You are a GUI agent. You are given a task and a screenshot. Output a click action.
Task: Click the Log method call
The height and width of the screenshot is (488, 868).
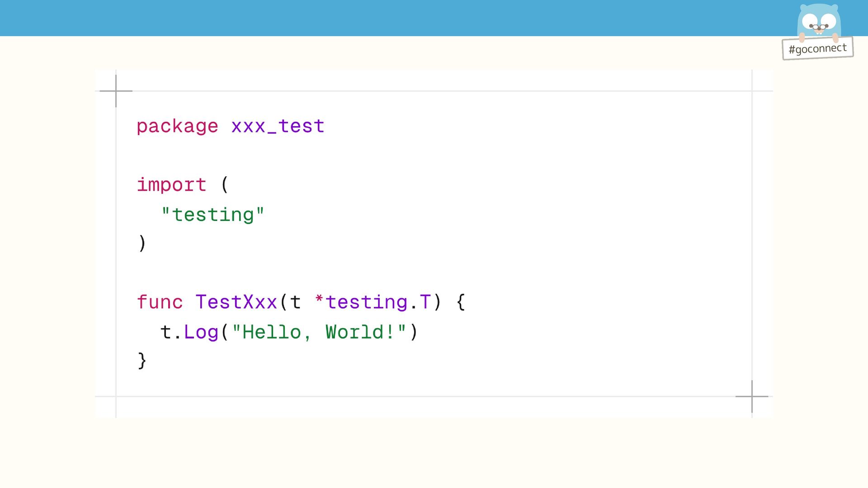[x=201, y=332]
